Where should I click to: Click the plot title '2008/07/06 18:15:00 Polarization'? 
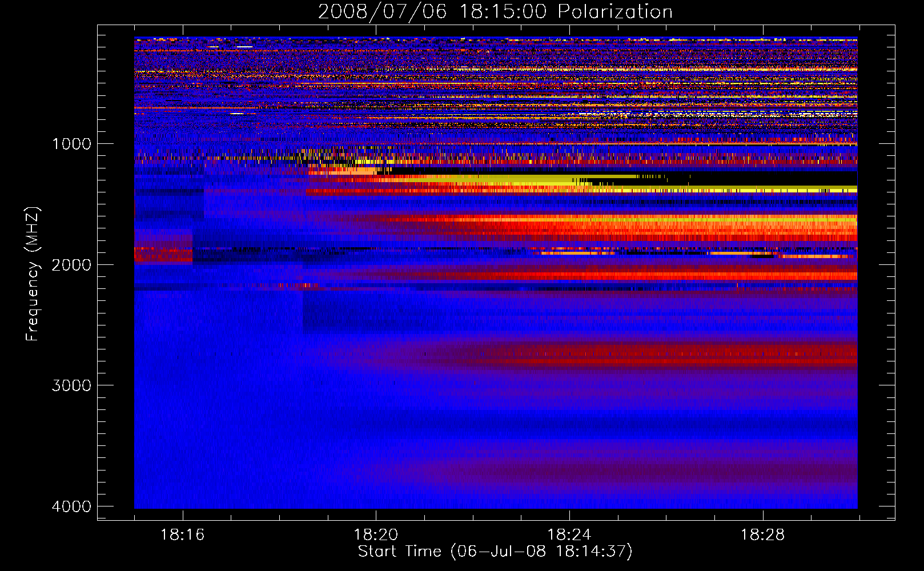[495, 12]
